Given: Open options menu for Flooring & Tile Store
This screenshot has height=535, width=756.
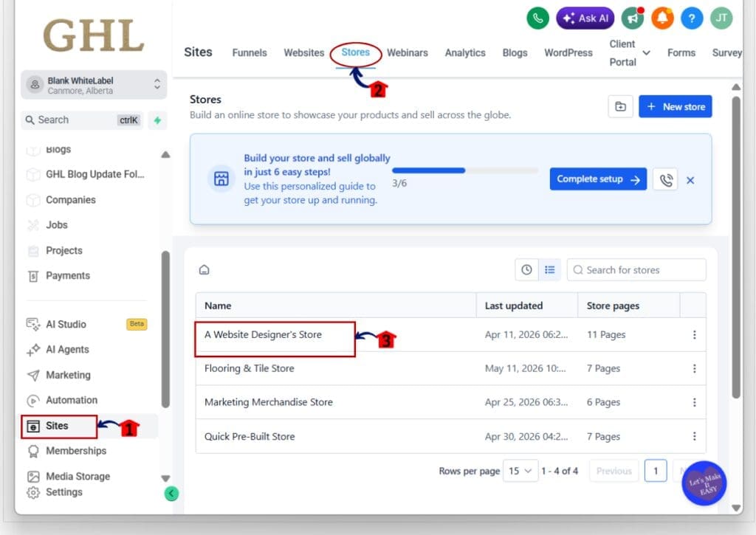Looking at the screenshot, I should tap(694, 368).
